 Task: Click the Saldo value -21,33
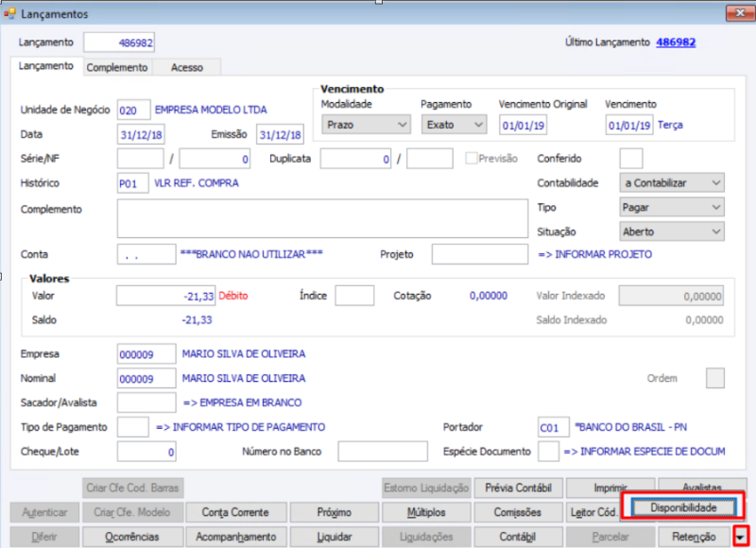coord(197,320)
